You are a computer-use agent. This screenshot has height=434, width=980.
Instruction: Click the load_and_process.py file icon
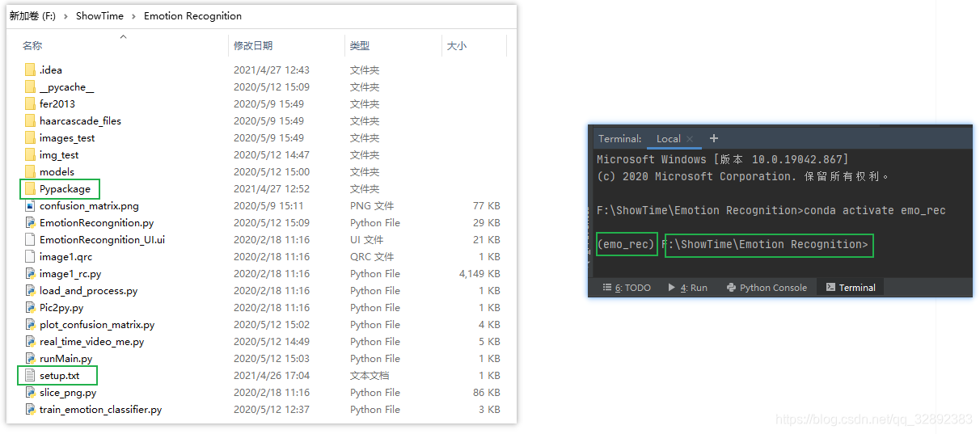pyautogui.click(x=30, y=290)
